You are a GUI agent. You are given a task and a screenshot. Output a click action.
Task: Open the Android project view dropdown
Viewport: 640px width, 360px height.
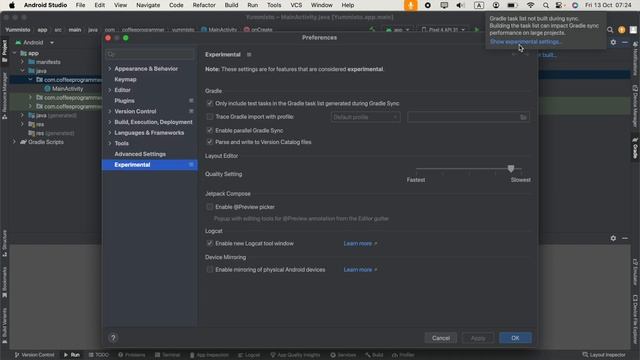[x=35, y=42]
